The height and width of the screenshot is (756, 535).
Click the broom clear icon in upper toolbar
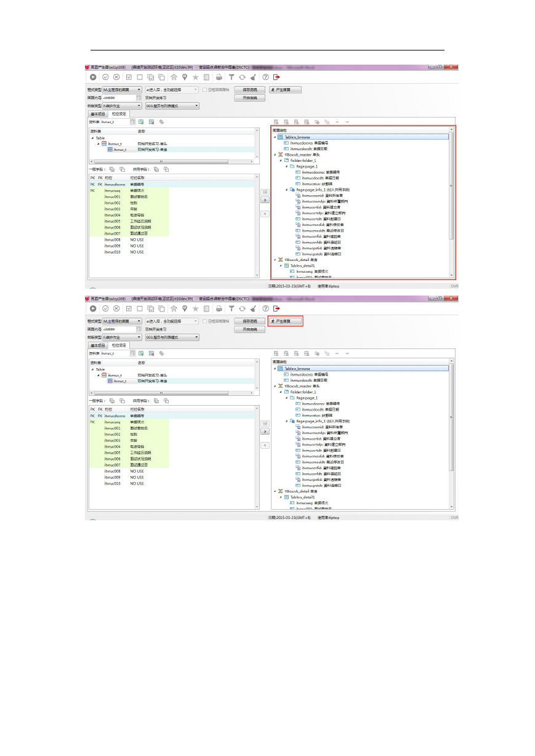click(x=253, y=77)
